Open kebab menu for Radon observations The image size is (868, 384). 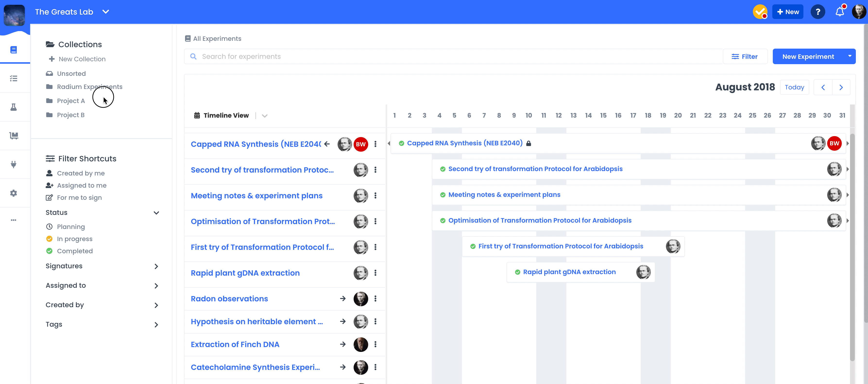(375, 299)
